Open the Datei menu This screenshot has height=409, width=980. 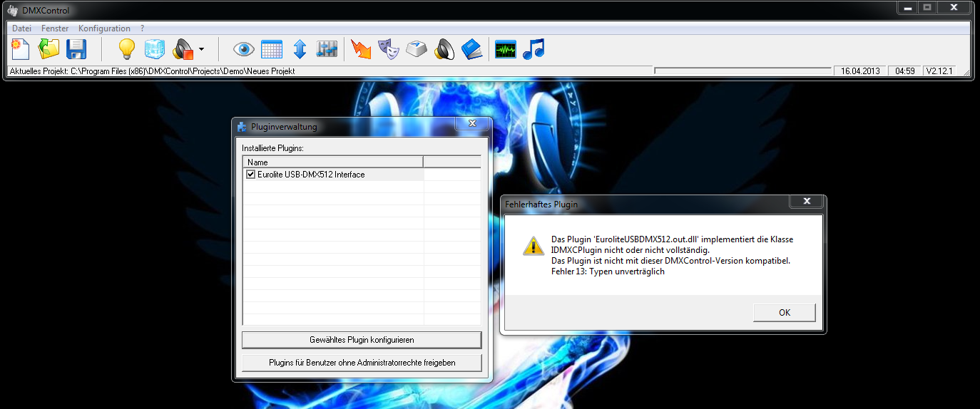(22, 29)
